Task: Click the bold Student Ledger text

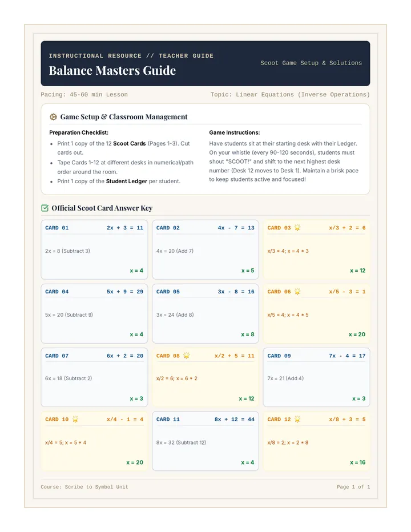Action: [x=127, y=181]
